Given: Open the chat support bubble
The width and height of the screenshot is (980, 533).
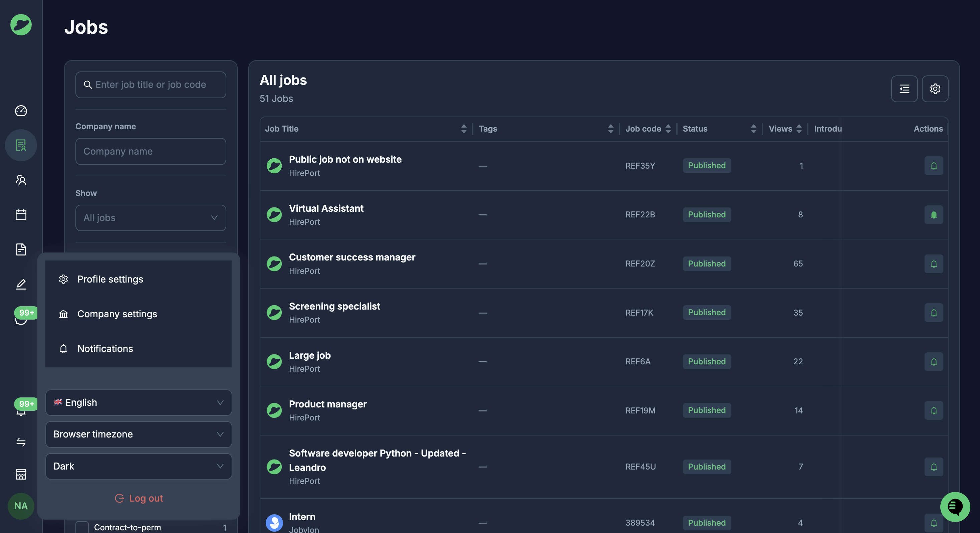Looking at the screenshot, I should pos(955,507).
